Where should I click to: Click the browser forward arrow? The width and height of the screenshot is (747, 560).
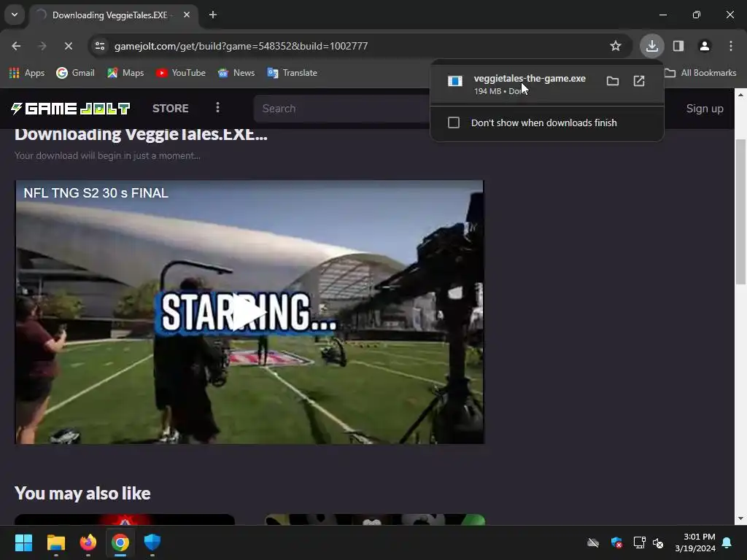42,46
